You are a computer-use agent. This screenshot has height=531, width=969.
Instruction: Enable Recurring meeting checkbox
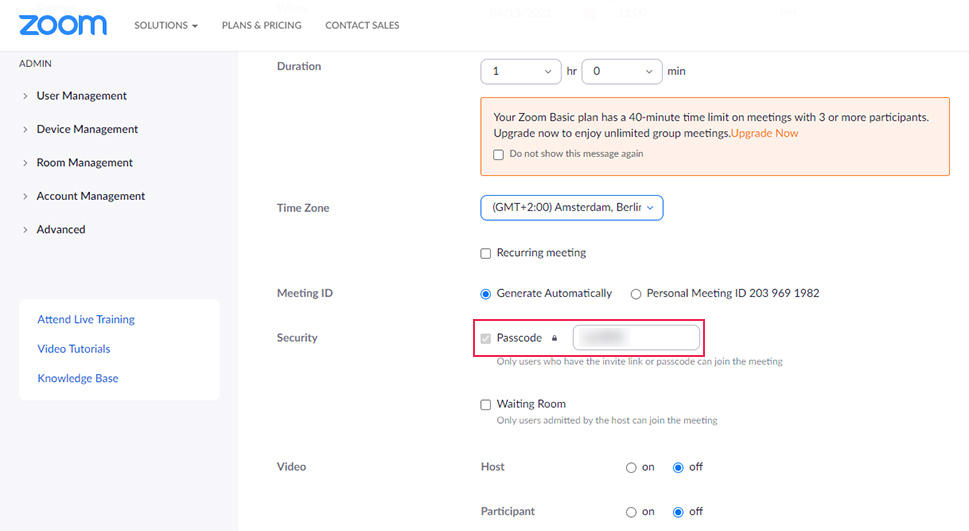click(486, 253)
